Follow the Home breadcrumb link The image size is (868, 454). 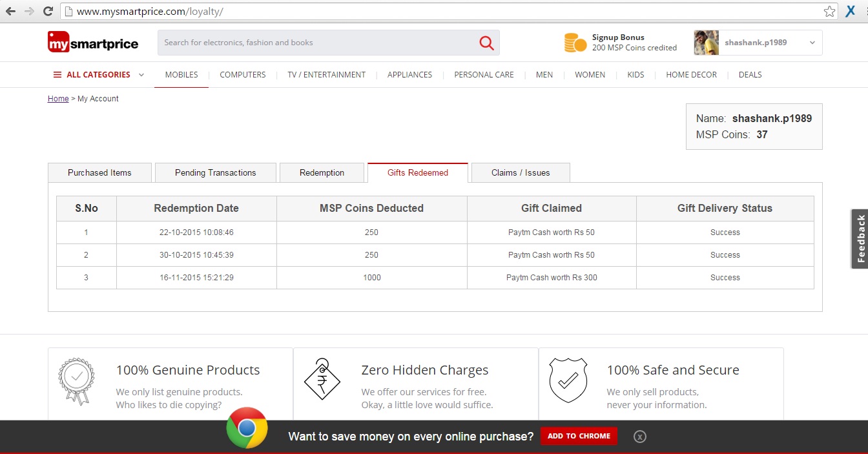pos(58,99)
